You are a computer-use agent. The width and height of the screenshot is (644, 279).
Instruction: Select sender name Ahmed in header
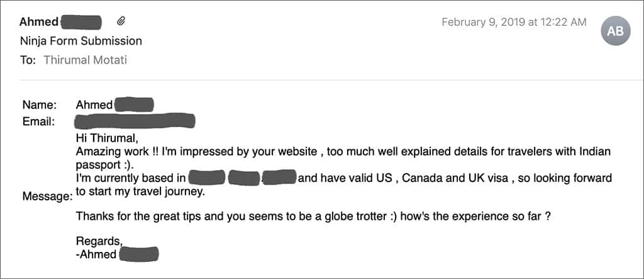tap(39, 22)
